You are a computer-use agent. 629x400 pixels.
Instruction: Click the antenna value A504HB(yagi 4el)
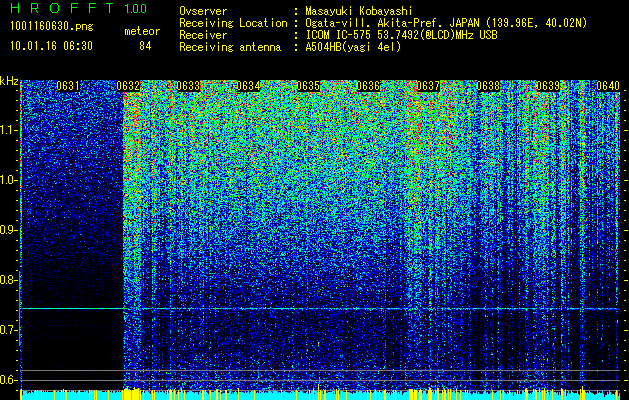(x=353, y=47)
